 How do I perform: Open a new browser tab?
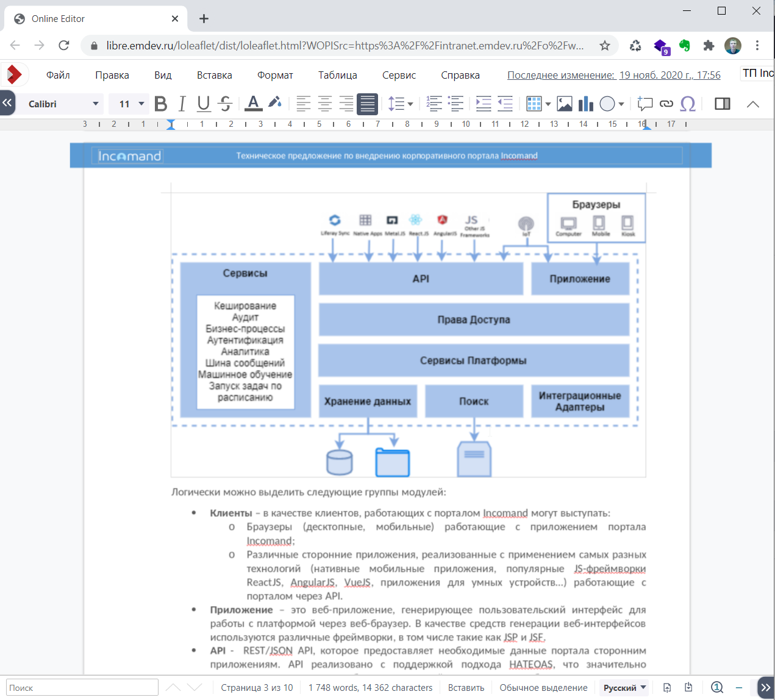pyautogui.click(x=204, y=19)
